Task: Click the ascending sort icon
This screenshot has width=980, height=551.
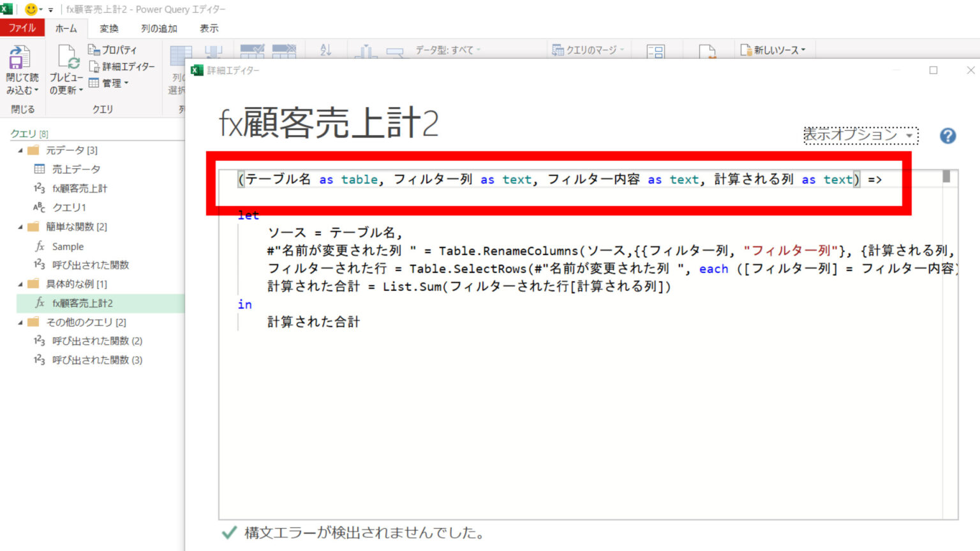Action: 325,50
